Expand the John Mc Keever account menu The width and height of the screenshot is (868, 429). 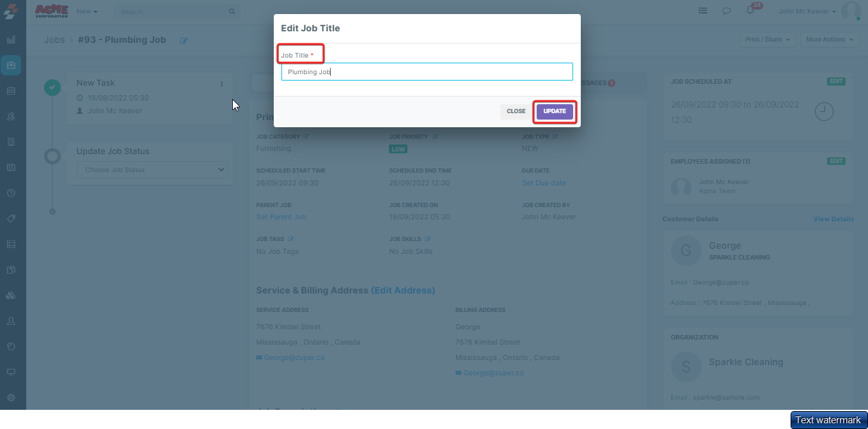coord(807,12)
